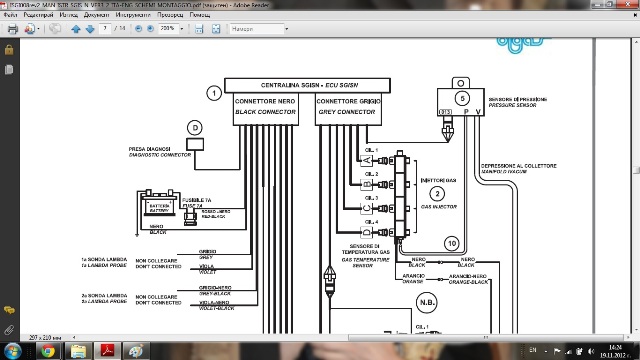Expand the find field dropdown arrow
The width and height of the screenshot is (640, 360).
pos(287,29)
